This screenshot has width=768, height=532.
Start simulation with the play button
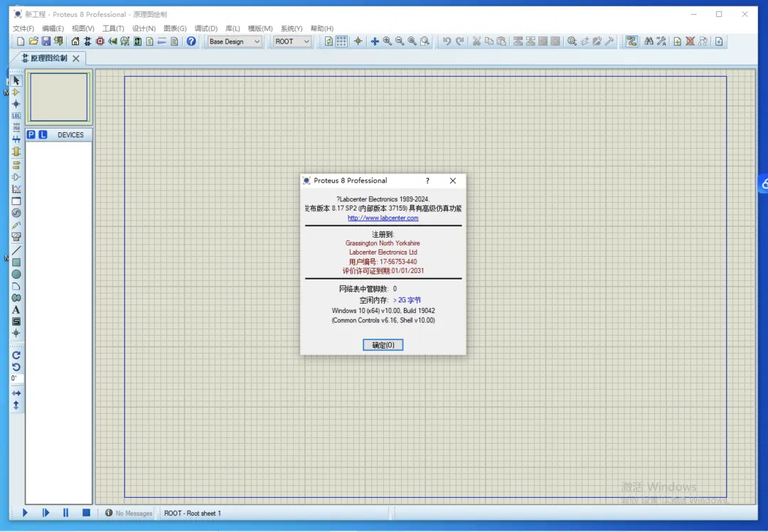point(25,513)
